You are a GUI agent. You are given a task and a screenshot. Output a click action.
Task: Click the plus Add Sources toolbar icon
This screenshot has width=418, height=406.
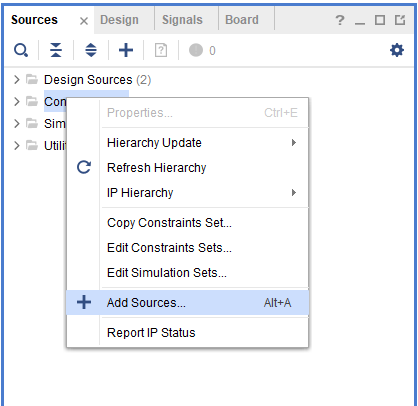126,50
